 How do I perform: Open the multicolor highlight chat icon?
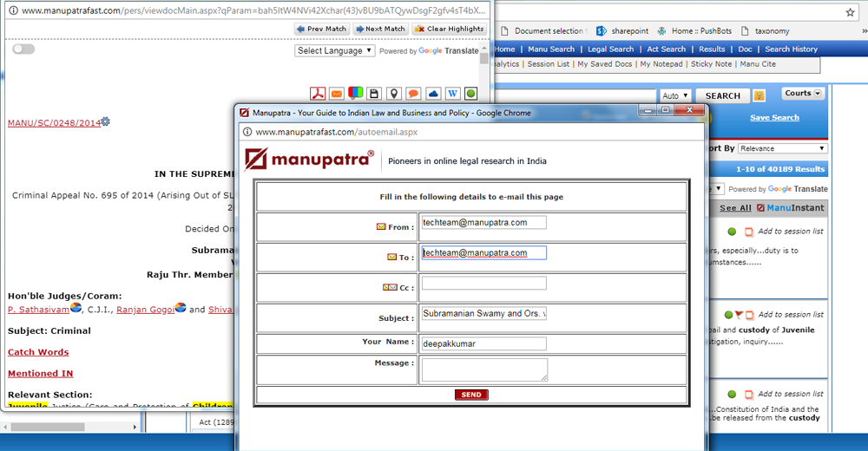(355, 94)
